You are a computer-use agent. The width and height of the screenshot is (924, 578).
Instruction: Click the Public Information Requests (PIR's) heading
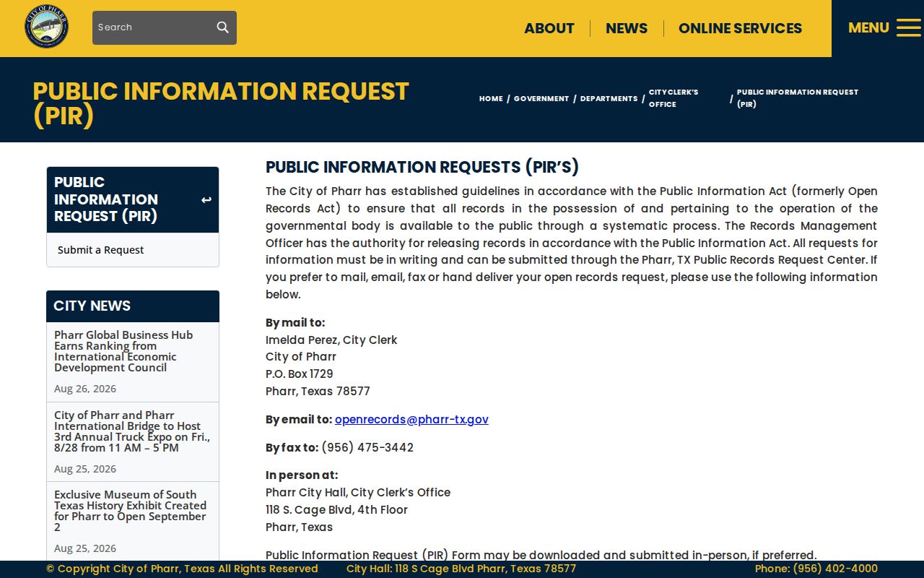422,167
